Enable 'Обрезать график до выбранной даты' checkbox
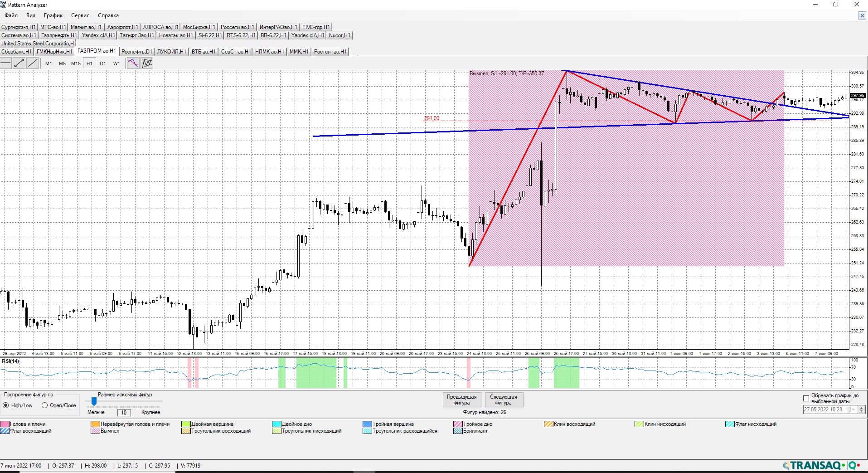Viewport: 868px width, 473px height. coord(806,399)
